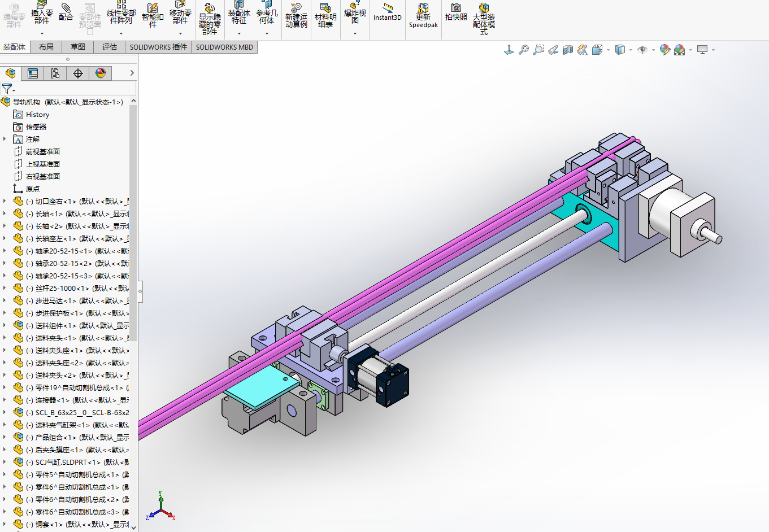Activate the Section View icon

[568, 50]
